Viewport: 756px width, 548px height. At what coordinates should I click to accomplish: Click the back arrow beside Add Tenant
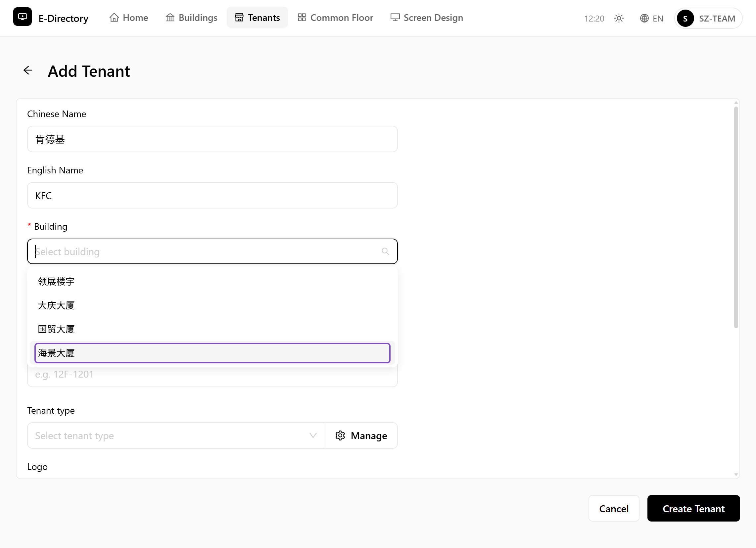(x=28, y=70)
